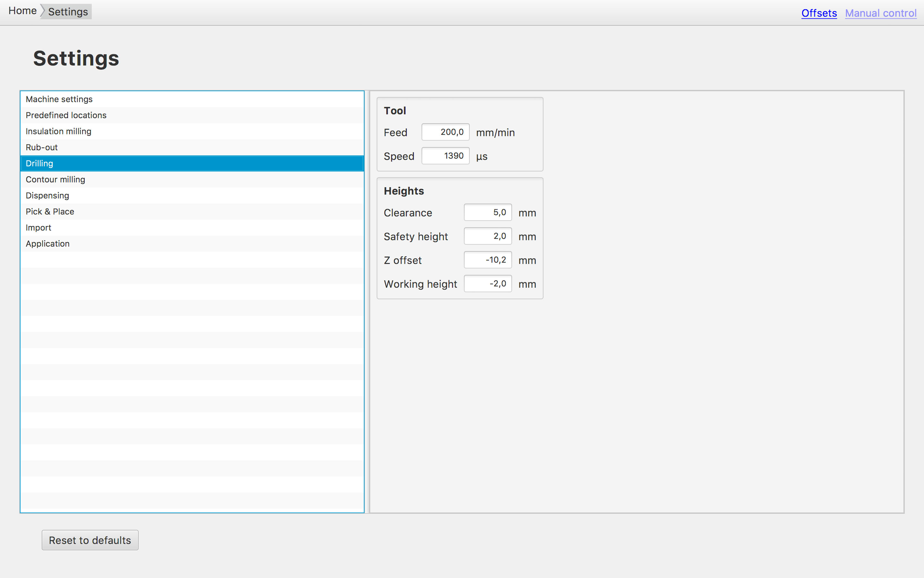This screenshot has width=924, height=578.
Task: Open Contour milling settings
Action: click(x=192, y=180)
